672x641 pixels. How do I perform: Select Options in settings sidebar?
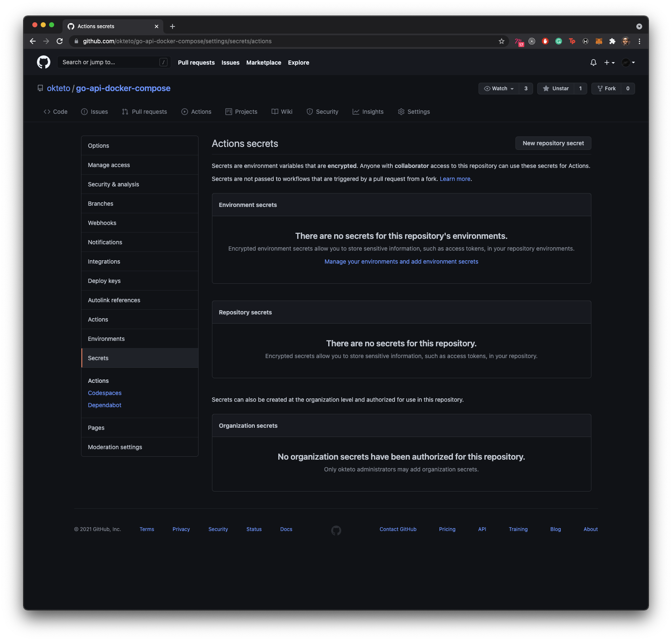pyautogui.click(x=140, y=146)
